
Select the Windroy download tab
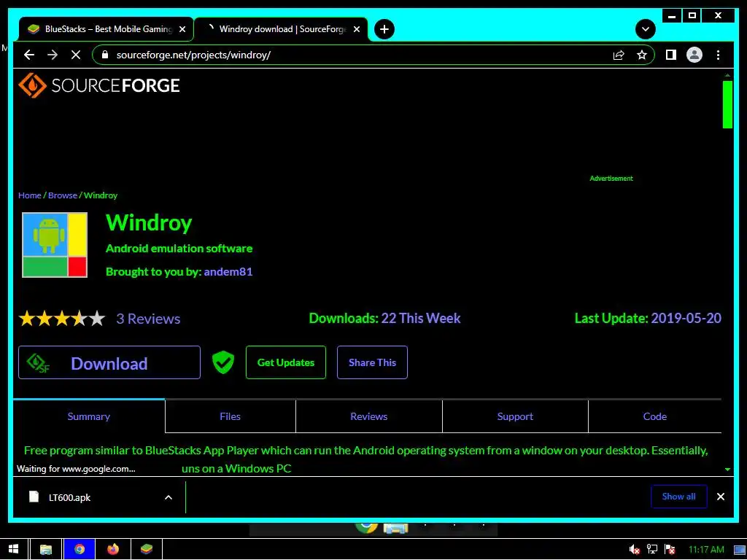281,29
